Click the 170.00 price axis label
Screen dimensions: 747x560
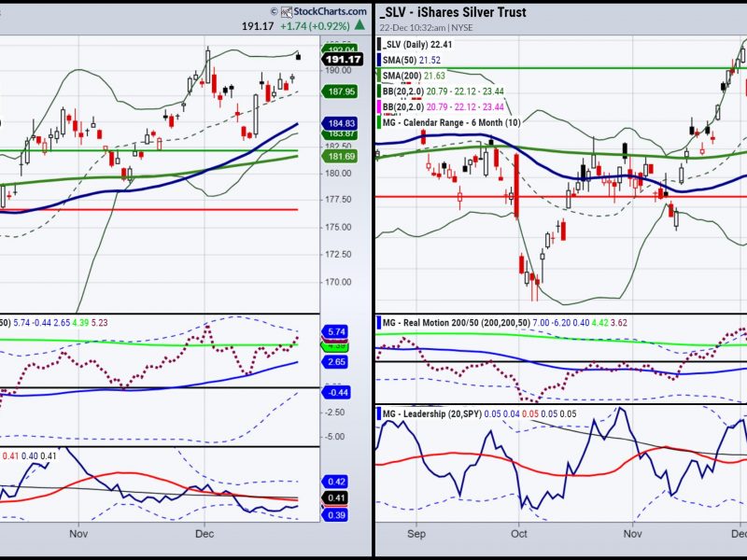[338, 282]
